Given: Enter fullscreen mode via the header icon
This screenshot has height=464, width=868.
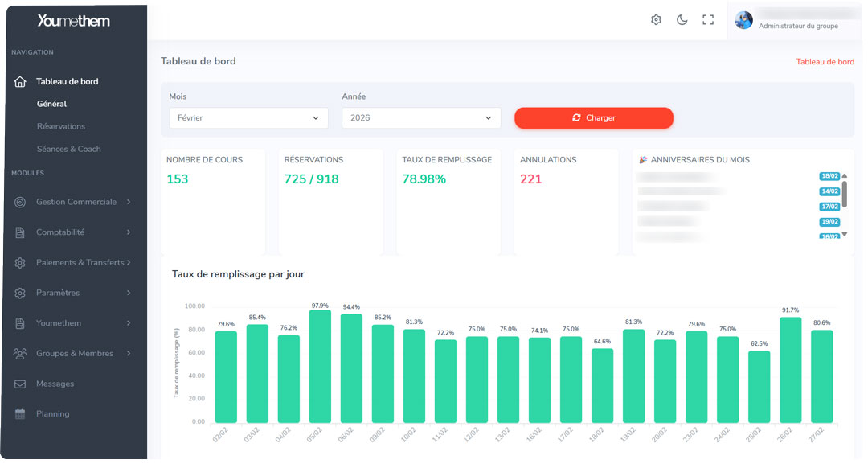Looking at the screenshot, I should (708, 20).
